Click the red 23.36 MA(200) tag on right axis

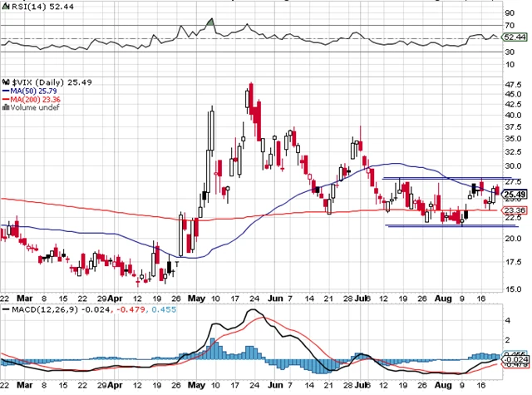515,210
